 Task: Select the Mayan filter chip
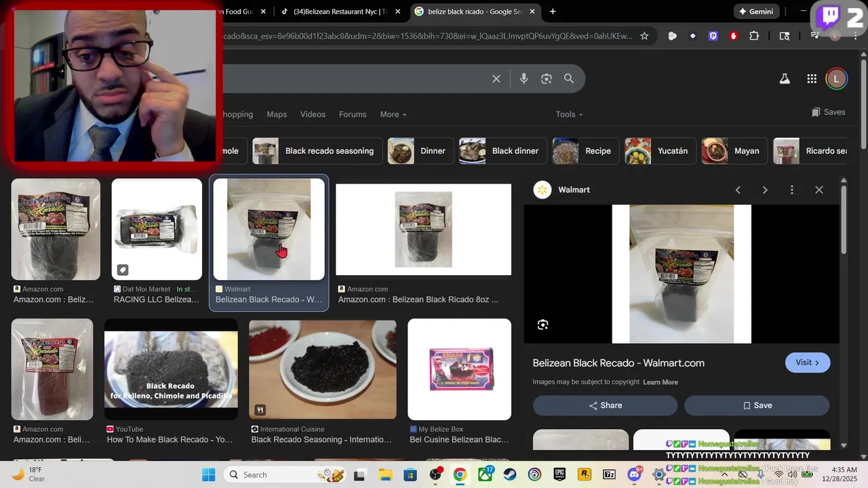(734, 151)
